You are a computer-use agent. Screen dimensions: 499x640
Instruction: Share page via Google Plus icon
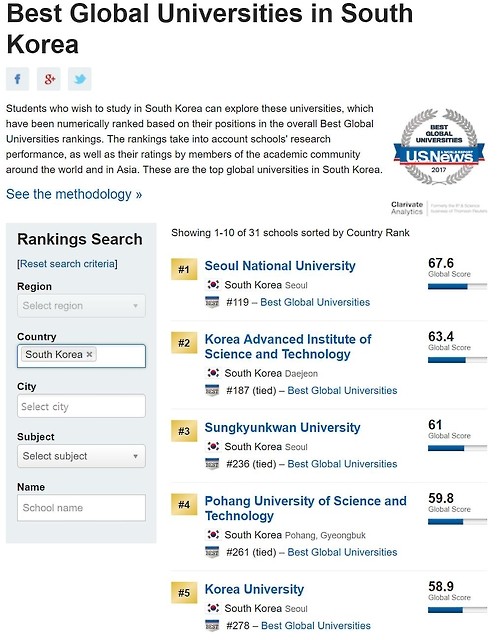point(49,79)
